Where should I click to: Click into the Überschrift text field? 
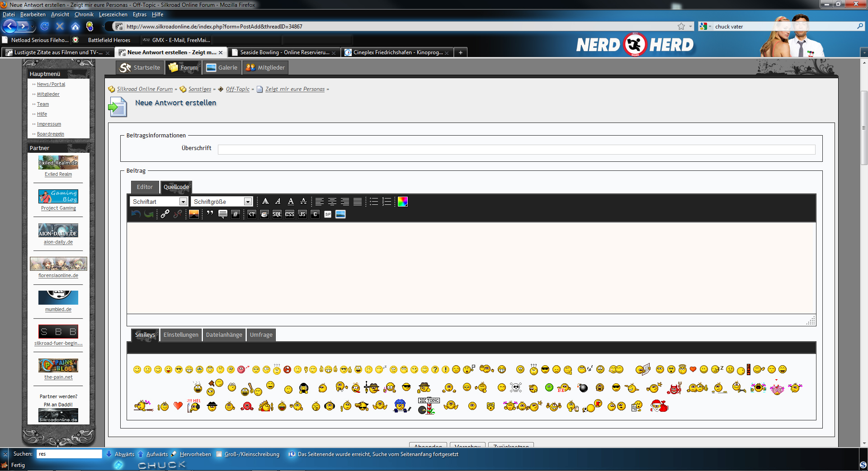516,150
